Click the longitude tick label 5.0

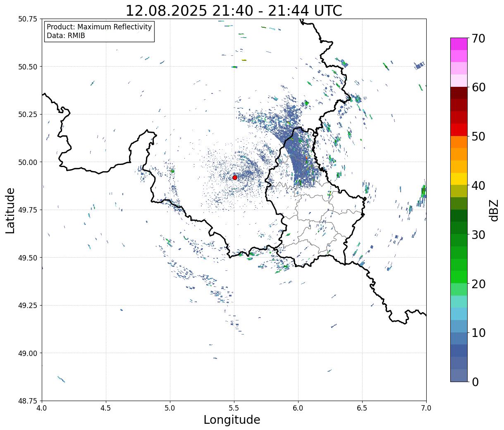(170, 408)
